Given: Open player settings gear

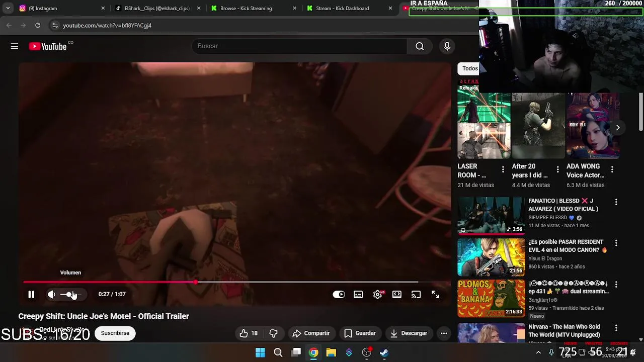Looking at the screenshot, I should [378, 295].
